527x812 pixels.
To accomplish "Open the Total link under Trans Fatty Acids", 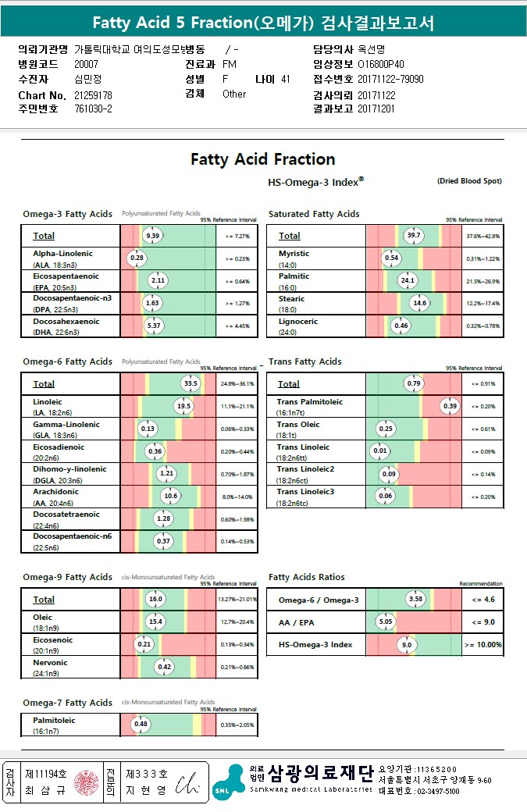I will click(289, 384).
